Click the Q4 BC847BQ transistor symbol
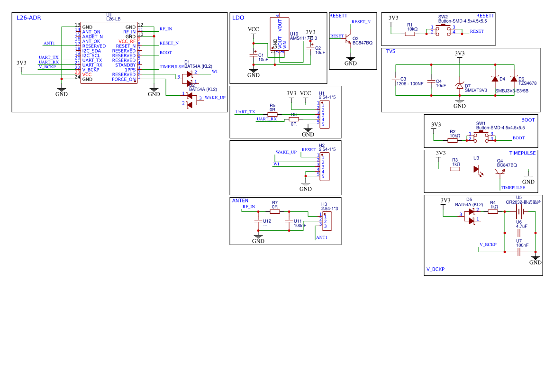Screen dimensions: 554x392 point(500,172)
